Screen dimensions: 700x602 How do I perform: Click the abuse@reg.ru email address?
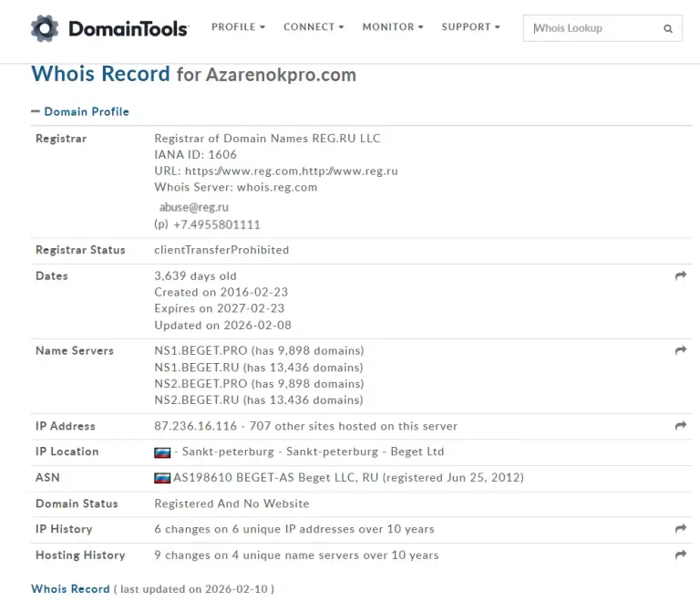click(x=194, y=207)
